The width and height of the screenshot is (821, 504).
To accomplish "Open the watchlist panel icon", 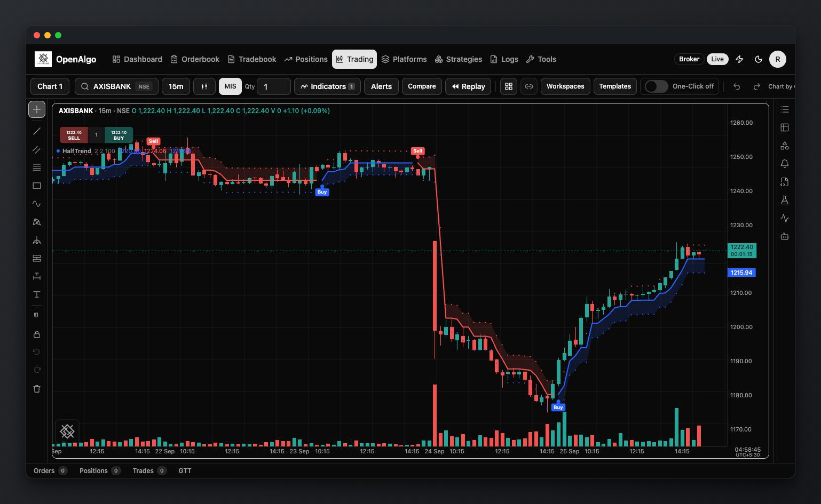I will click(785, 109).
